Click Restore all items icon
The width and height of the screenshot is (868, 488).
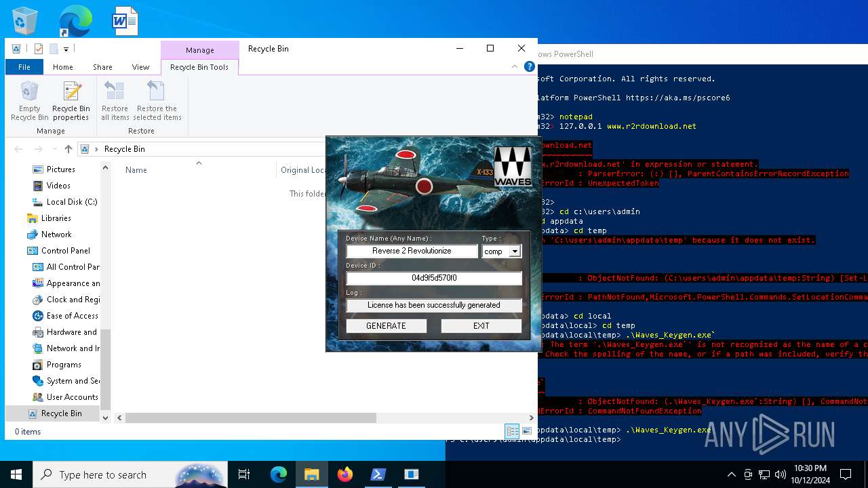(115, 100)
